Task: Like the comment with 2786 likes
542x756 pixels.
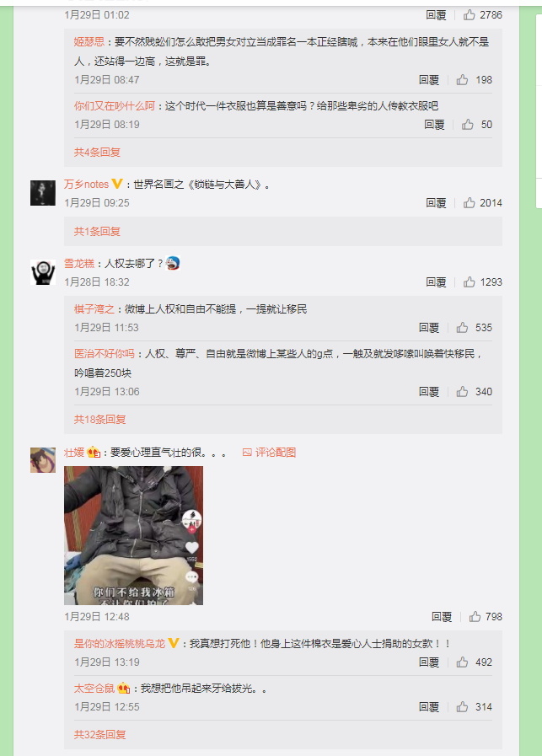Action: (x=470, y=15)
